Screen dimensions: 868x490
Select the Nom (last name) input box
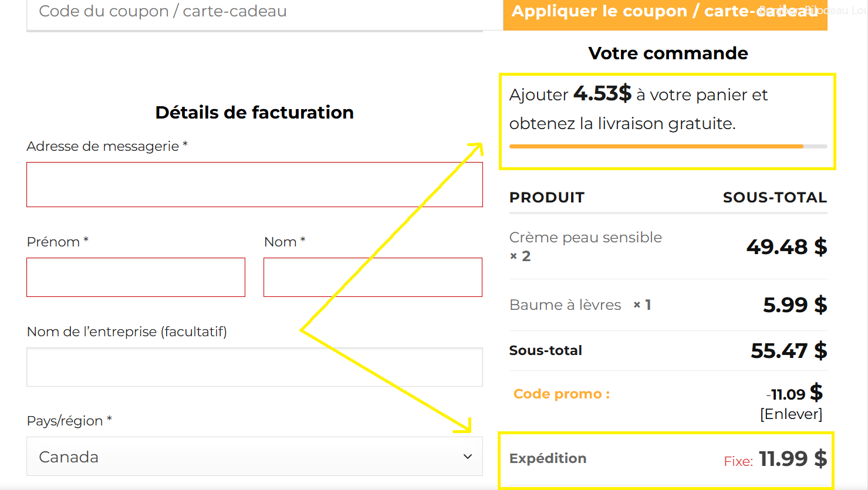point(373,277)
